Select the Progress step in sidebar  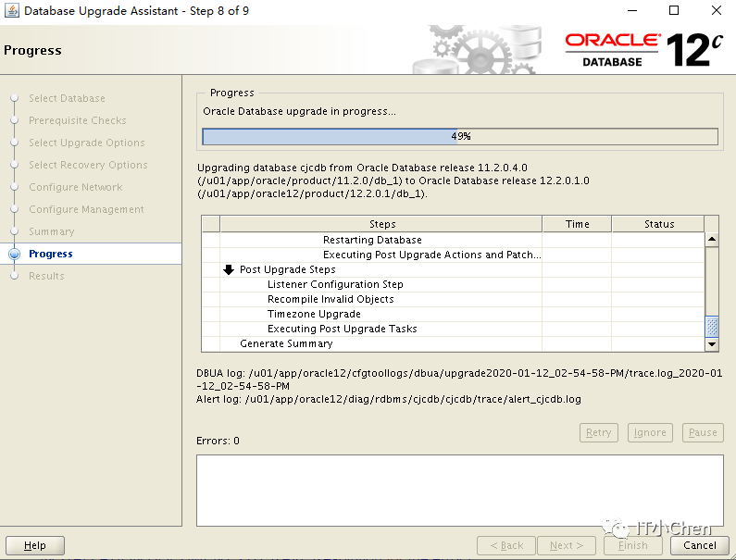point(51,254)
